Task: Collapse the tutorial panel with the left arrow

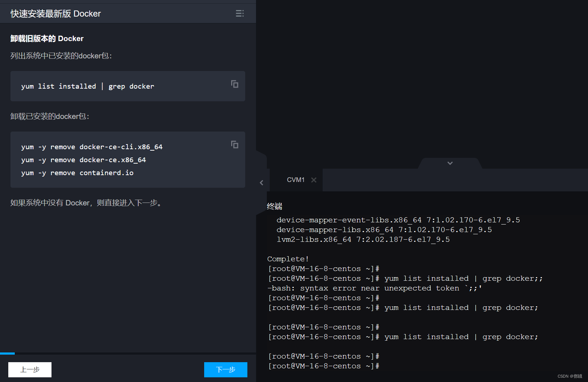Action: [x=262, y=182]
